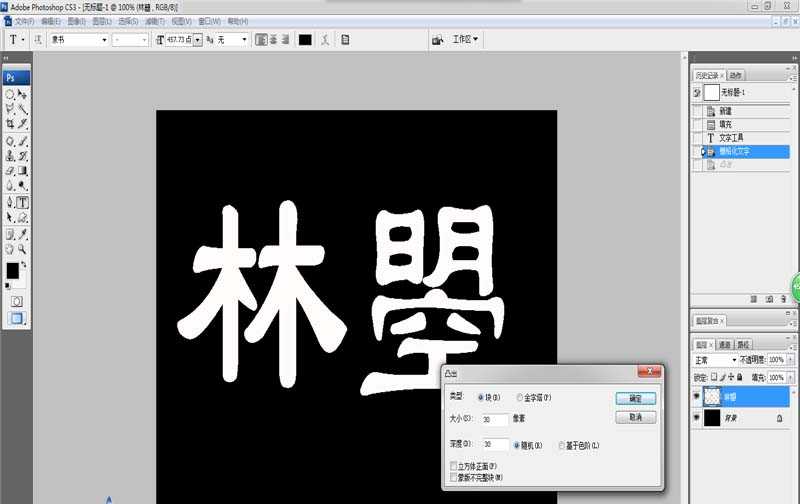Open the Create Warped Text option
800x504 pixels.
point(326,40)
